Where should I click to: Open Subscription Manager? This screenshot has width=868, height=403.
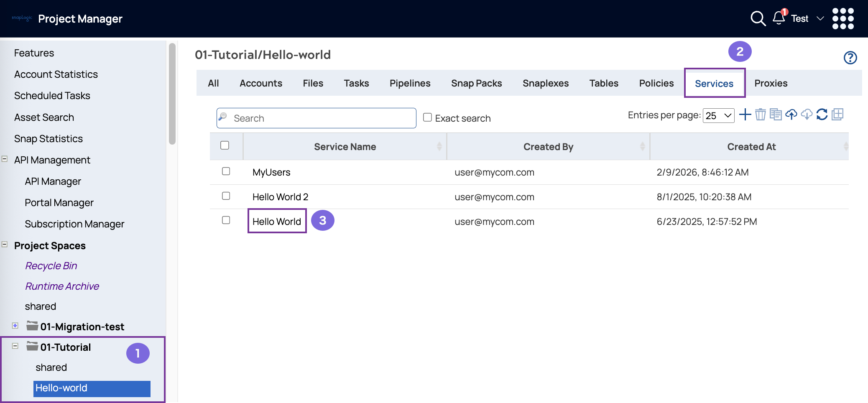click(x=74, y=224)
